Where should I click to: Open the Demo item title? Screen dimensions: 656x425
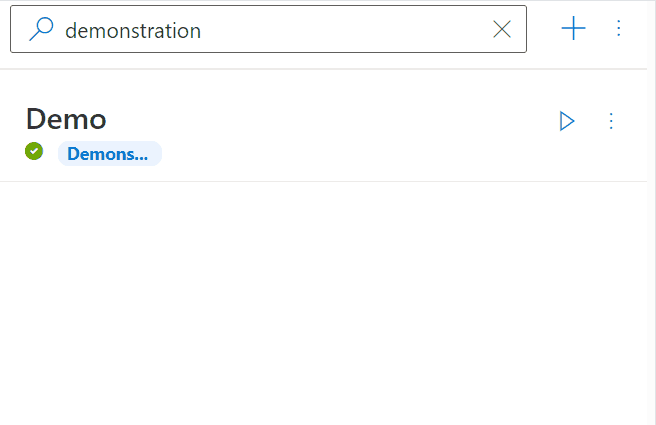pos(66,119)
